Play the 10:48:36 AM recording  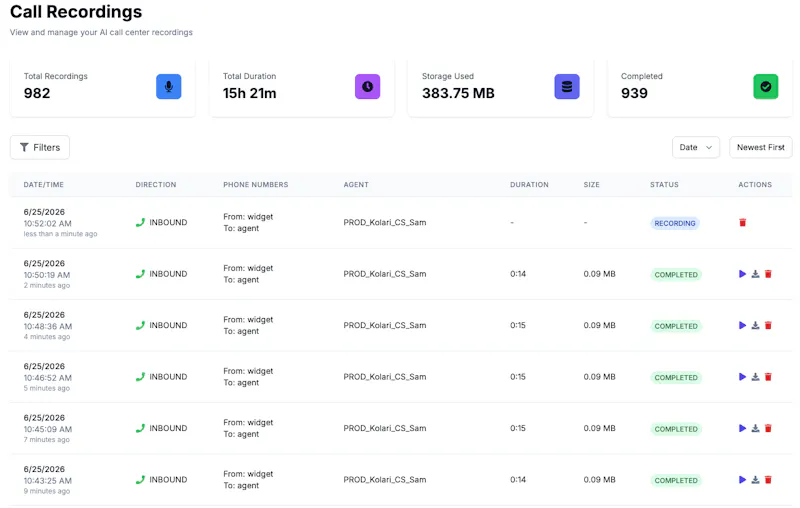coord(742,325)
